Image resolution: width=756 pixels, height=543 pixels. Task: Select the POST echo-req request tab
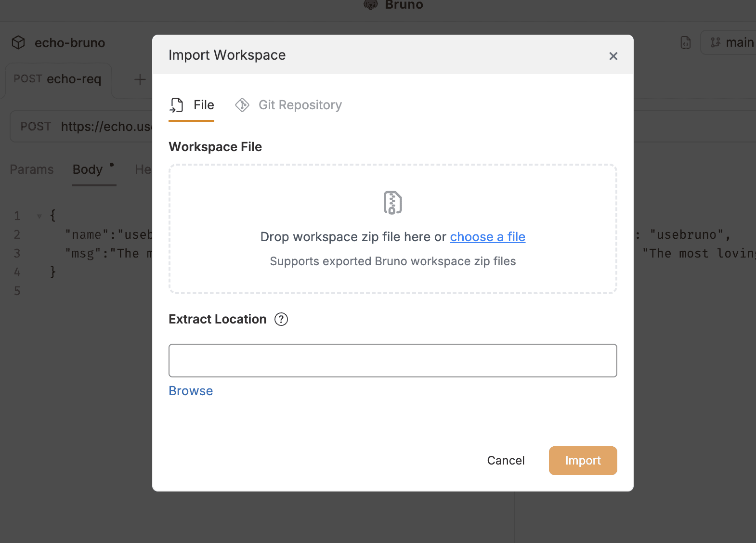(58, 79)
